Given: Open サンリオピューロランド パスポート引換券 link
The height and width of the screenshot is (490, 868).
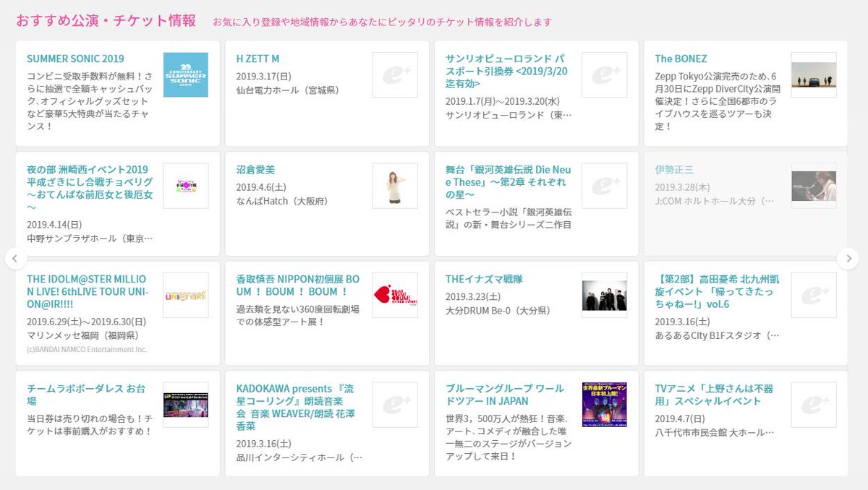Looking at the screenshot, I should click(506, 72).
